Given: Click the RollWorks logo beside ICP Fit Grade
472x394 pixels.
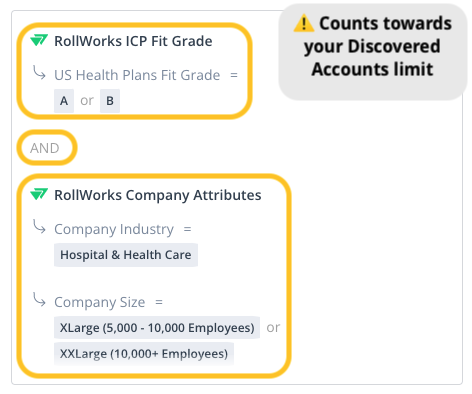Looking at the screenshot, I should (x=39, y=40).
